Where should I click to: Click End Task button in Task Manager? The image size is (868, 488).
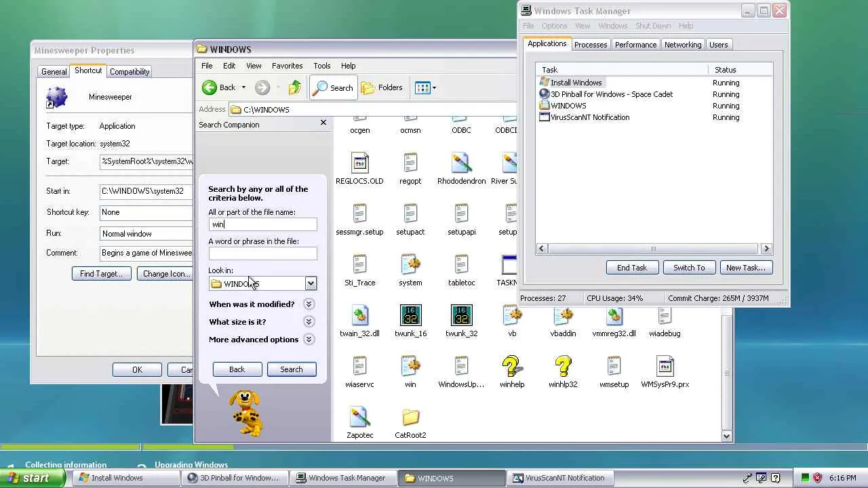pyautogui.click(x=631, y=268)
